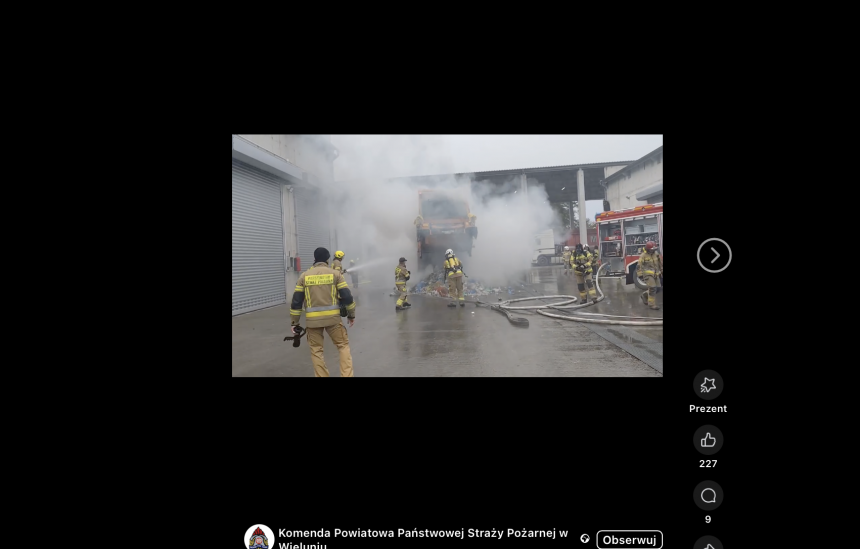Open comments via the speech bubble icon
The height and width of the screenshot is (549, 860).
click(x=708, y=496)
